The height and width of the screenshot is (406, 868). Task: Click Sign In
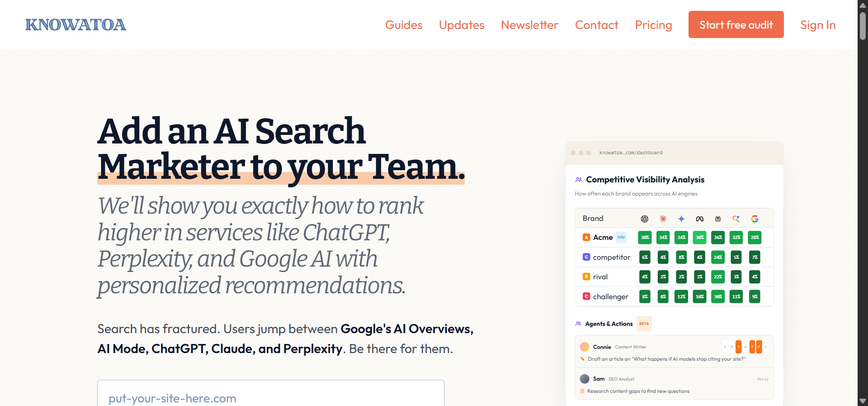[818, 25]
